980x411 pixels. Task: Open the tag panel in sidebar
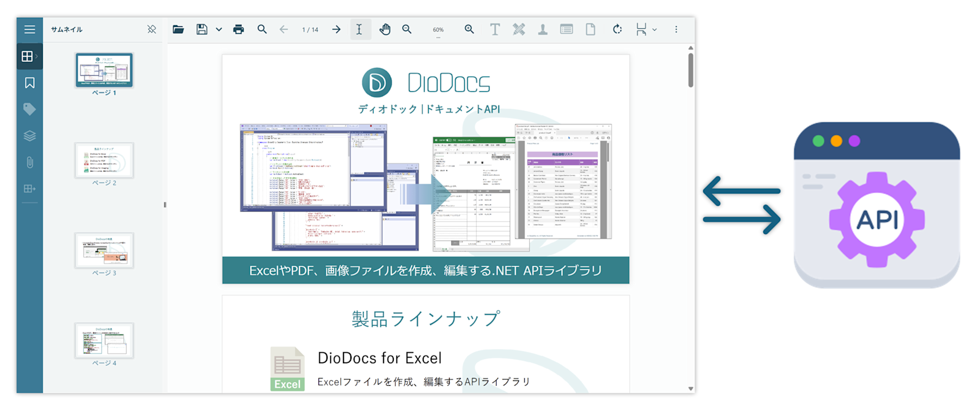coord(29,109)
